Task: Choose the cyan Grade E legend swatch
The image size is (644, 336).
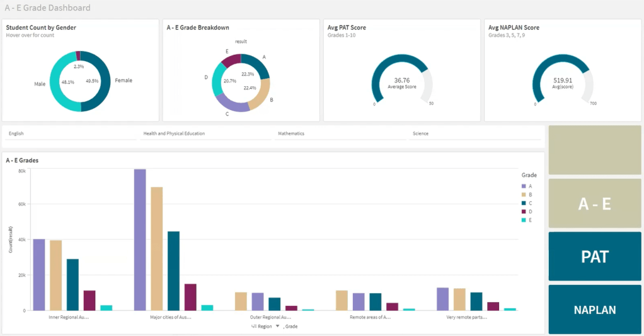Action: pos(524,220)
